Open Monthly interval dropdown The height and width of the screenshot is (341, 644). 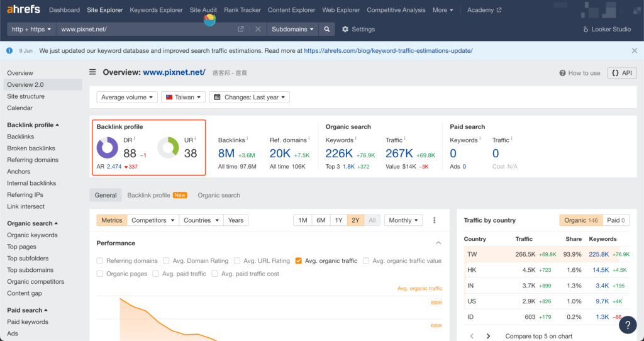[403, 220]
